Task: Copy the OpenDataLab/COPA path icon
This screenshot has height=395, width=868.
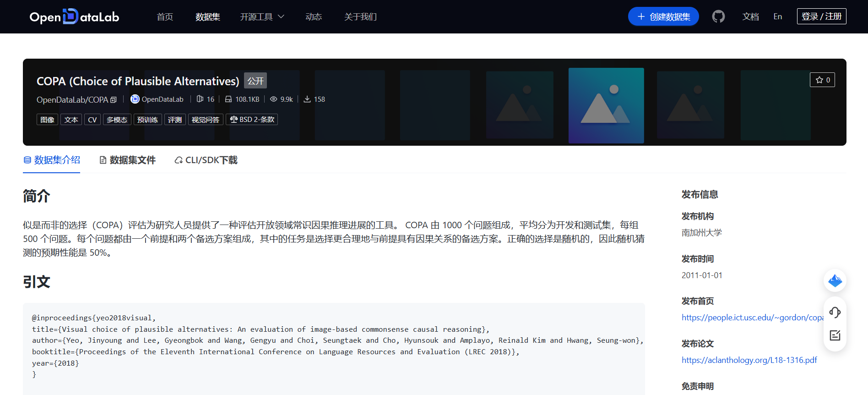Action: click(x=114, y=99)
